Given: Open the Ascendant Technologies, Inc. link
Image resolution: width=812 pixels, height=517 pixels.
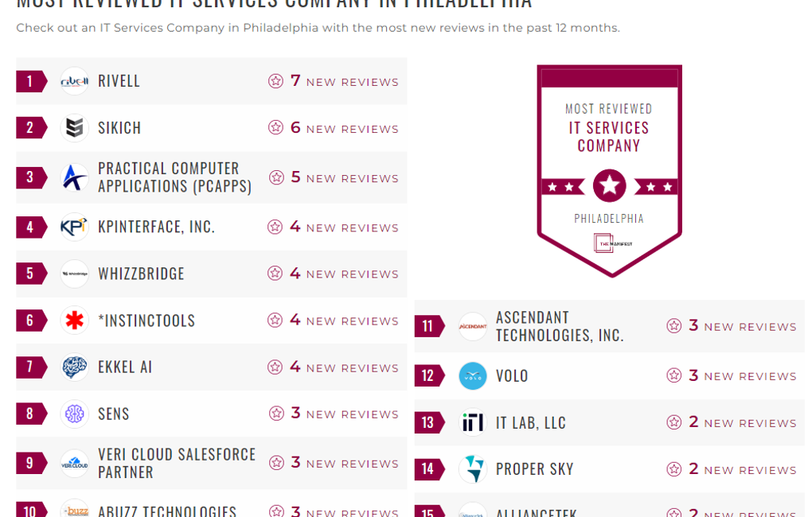Looking at the screenshot, I should [x=559, y=326].
